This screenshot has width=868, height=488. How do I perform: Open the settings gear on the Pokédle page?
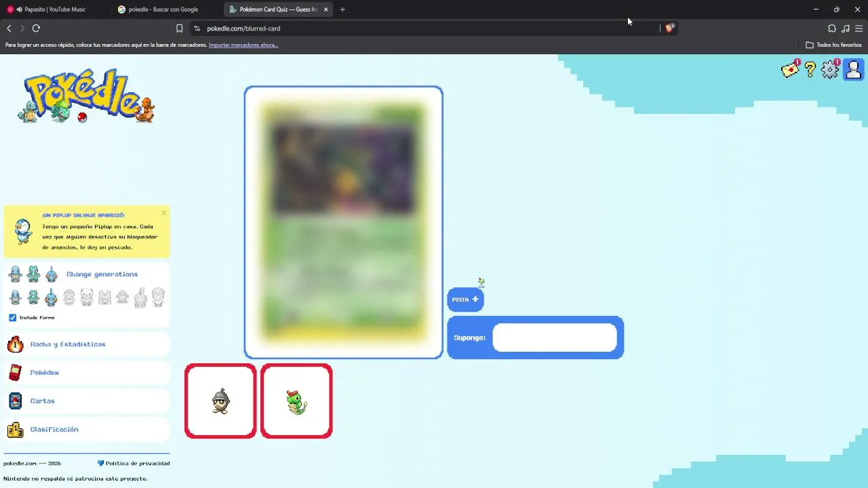[x=831, y=69]
